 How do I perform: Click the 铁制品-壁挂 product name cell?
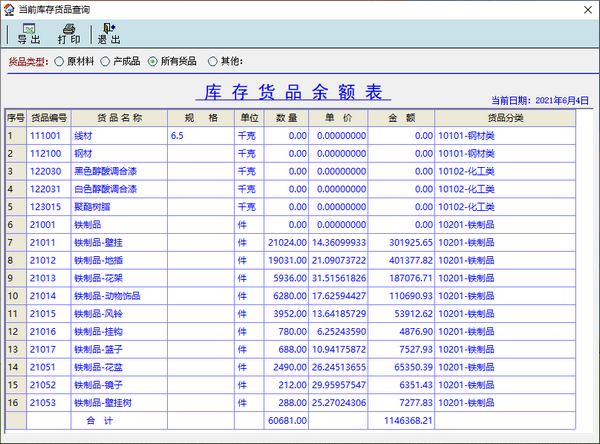[x=101, y=242]
